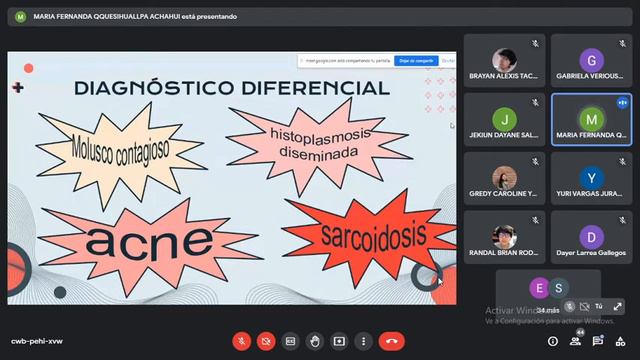Click the muted mic icon on Gredy Caroline tile
The width and height of the screenshot is (640, 360).
(x=535, y=162)
